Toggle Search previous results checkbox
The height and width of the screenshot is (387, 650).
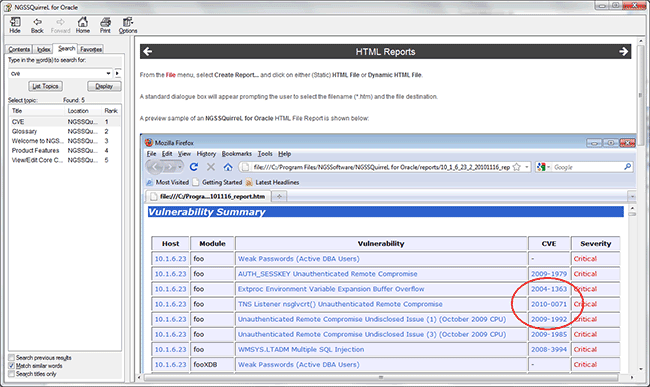[12, 358]
